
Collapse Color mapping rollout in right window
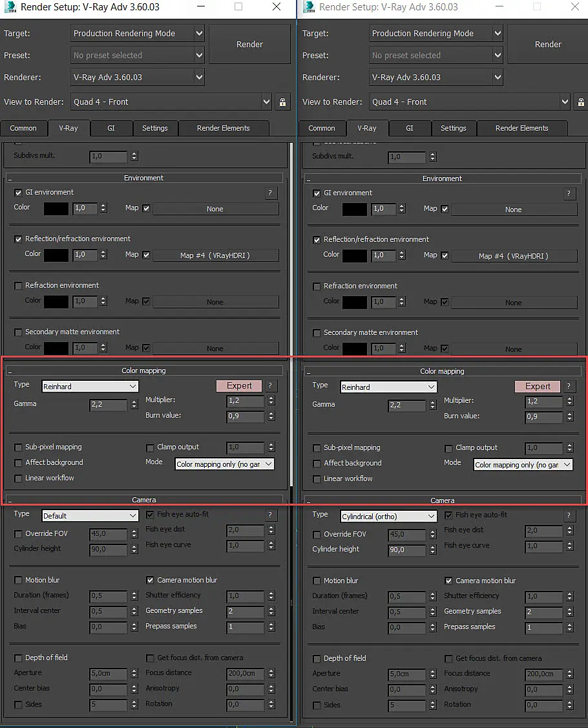(x=442, y=371)
